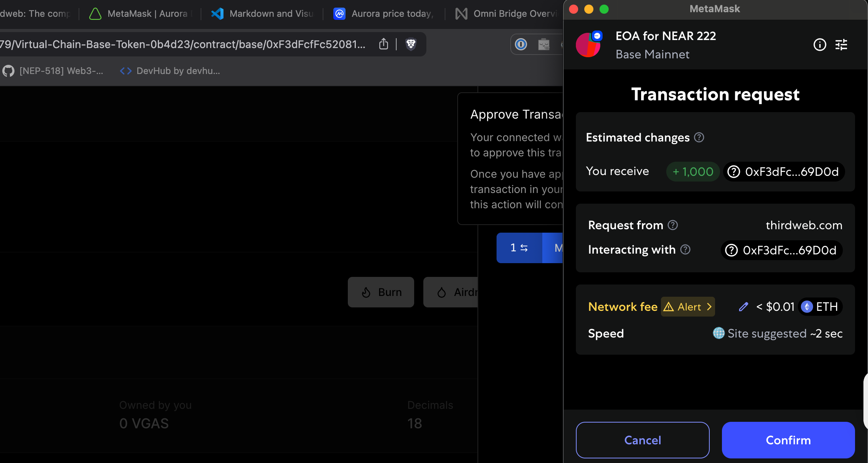Open MetaMask advanced settings sliders icon
The width and height of the screenshot is (868, 463).
click(842, 45)
